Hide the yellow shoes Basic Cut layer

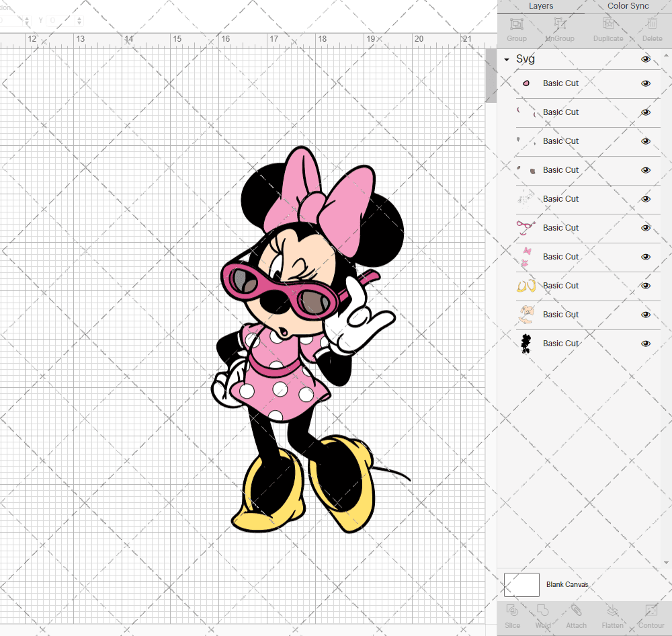point(645,286)
